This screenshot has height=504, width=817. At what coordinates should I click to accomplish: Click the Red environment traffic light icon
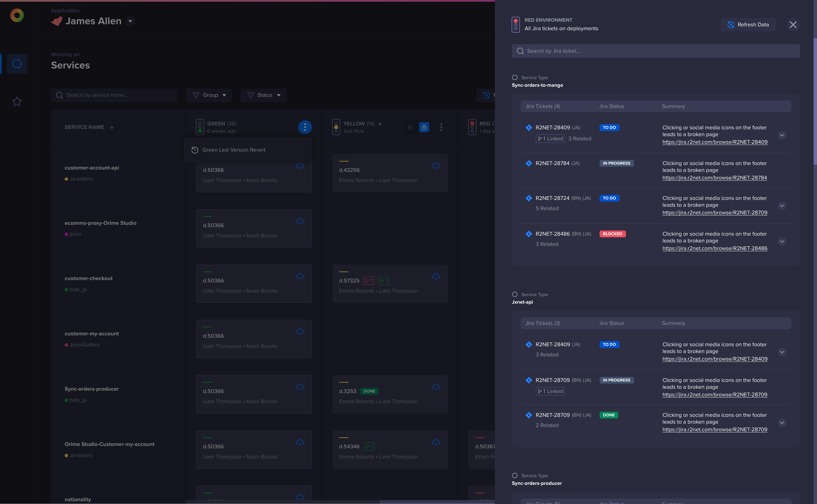pos(516,25)
